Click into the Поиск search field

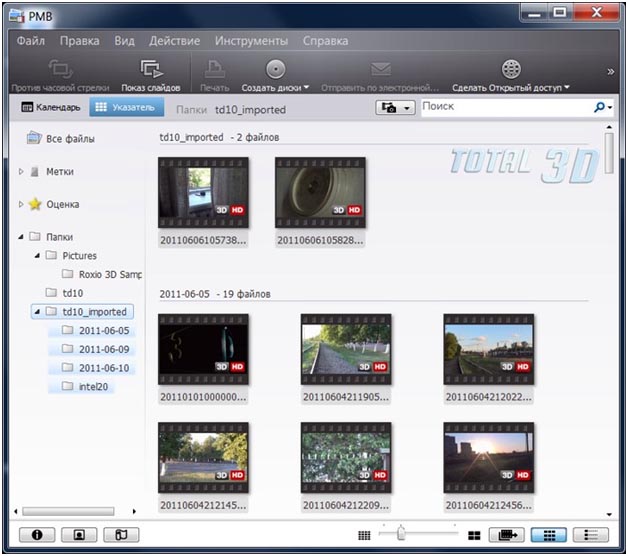coord(507,107)
